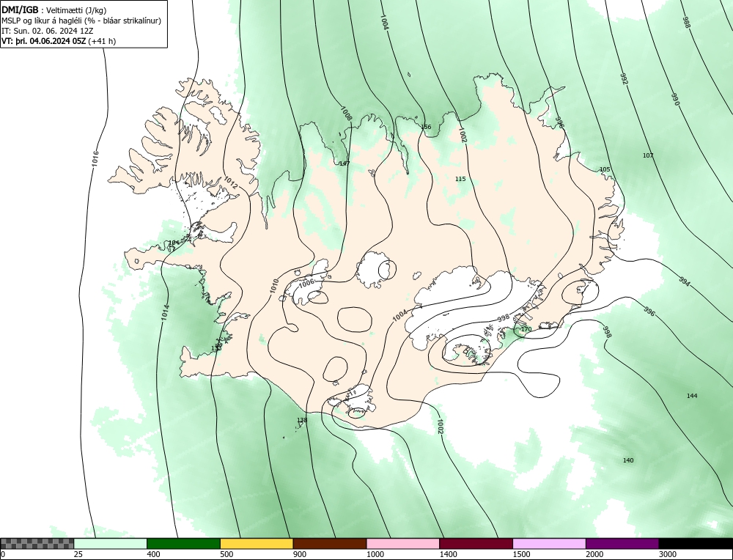Pick the dark red 1400–1500 legend swatch
The height and width of the screenshot is (560, 733).
click(476, 543)
